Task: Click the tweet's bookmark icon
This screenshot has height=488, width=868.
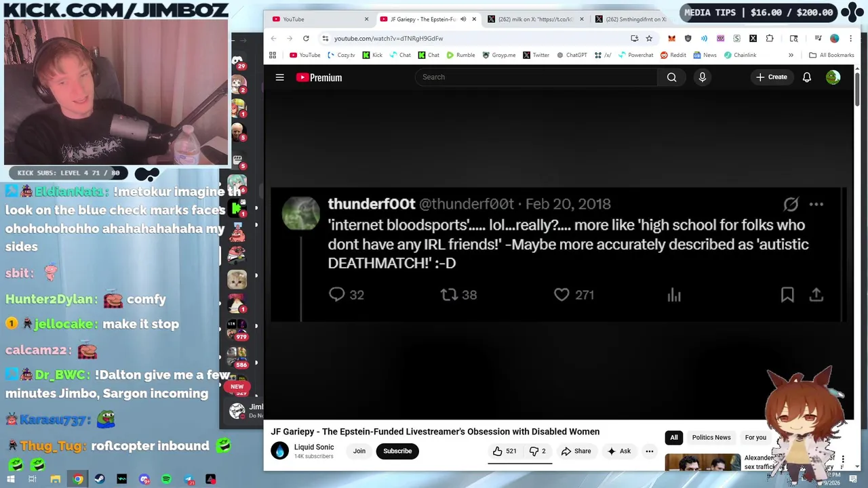Action: [x=787, y=294]
